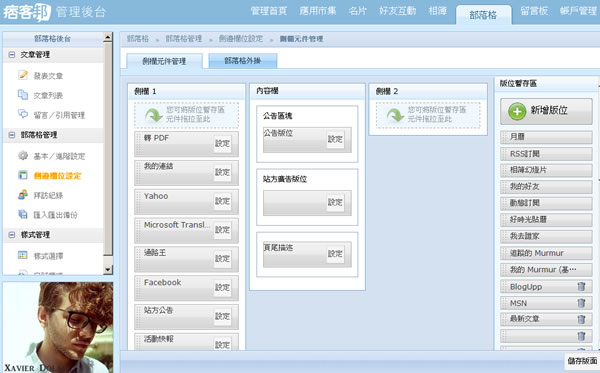Screen dimensions: 600x373
Task: Click the gear icon beside 基本/進階設定
Action: (23, 155)
